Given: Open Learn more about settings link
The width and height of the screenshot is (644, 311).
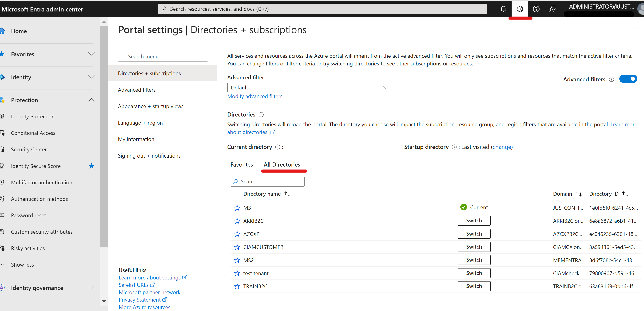Looking at the screenshot, I should (153, 277).
